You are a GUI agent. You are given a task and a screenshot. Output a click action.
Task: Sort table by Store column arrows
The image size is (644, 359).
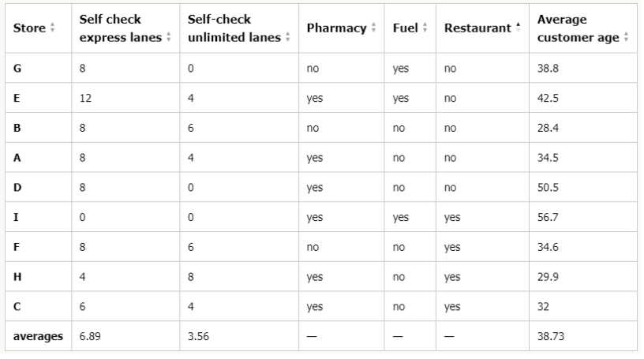52,28
